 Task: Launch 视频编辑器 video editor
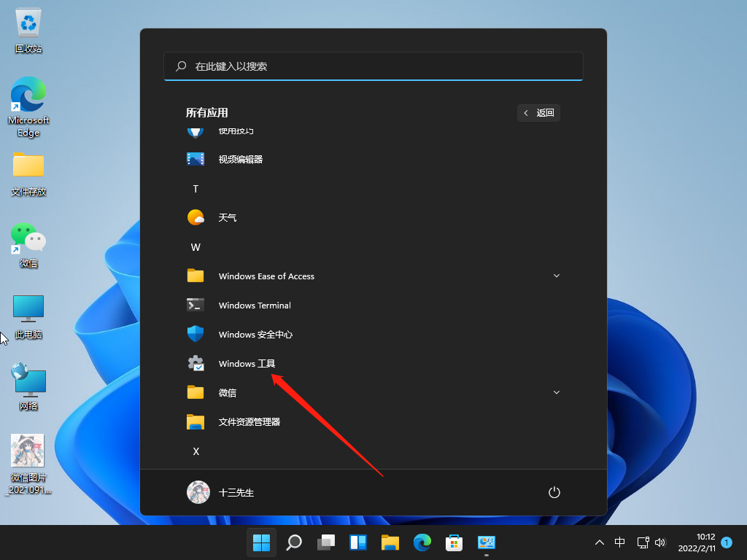point(240,160)
